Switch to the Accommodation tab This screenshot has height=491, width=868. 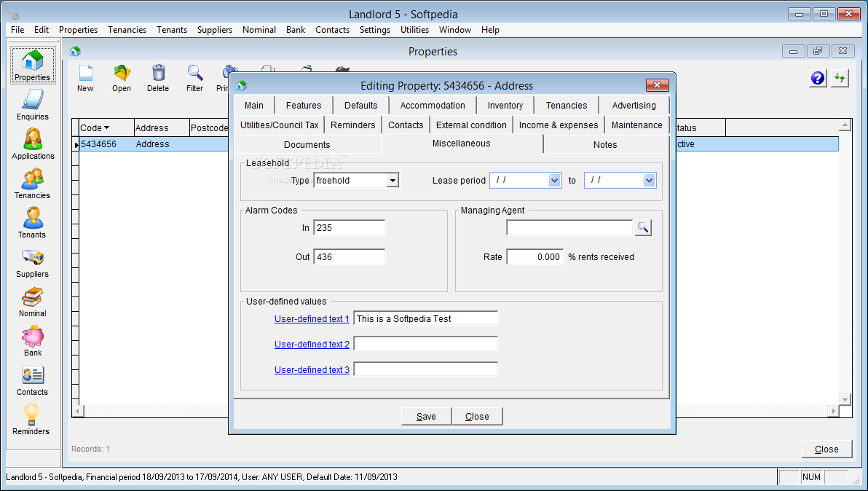pos(433,105)
